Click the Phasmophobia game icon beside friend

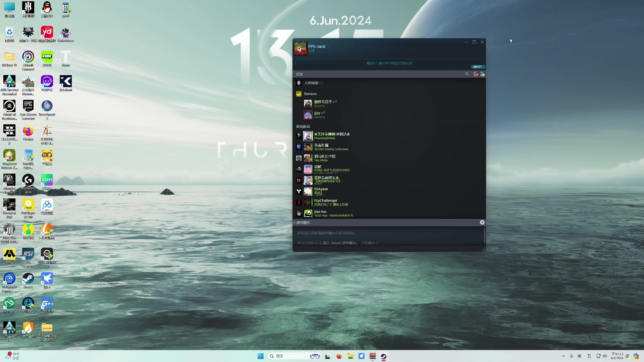(x=299, y=136)
